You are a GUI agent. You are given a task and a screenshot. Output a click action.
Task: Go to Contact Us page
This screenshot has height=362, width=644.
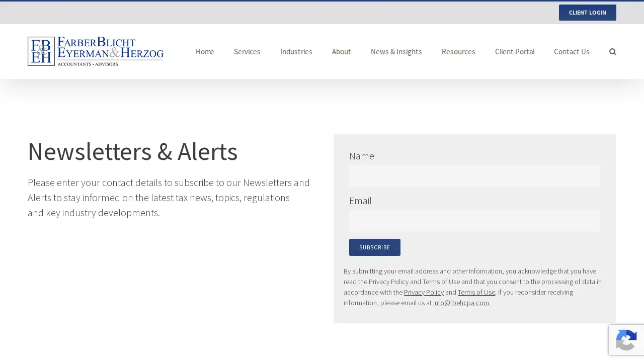coord(572,52)
